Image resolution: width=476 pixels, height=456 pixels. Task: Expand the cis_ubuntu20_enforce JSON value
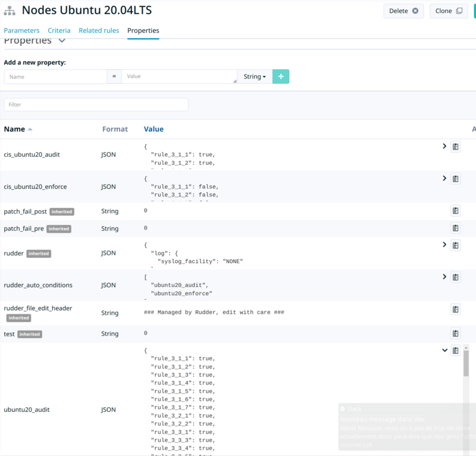pos(444,178)
